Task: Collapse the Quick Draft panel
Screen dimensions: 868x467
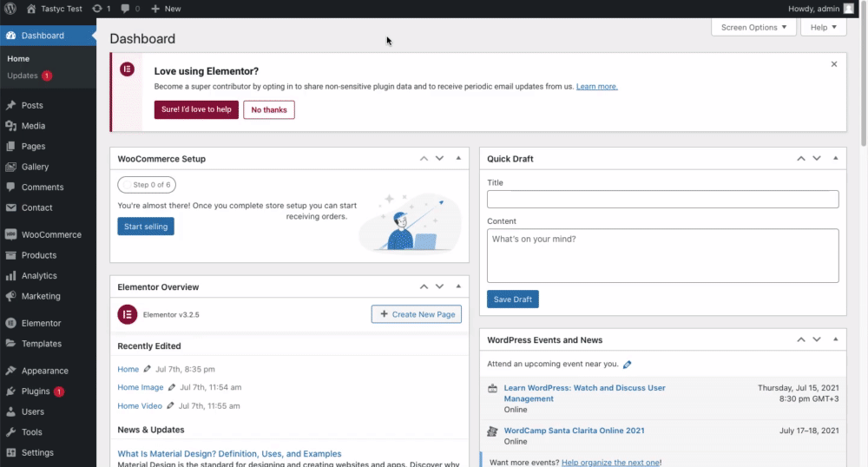Action: tap(835, 158)
